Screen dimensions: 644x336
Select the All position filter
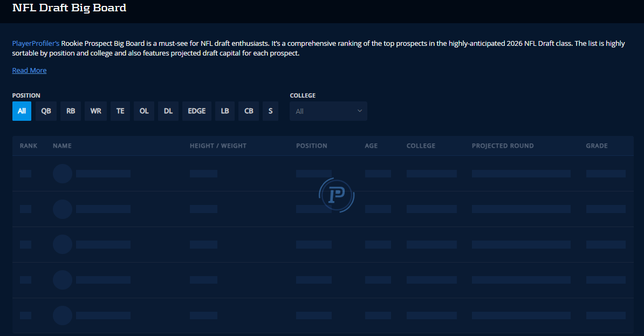(x=22, y=111)
